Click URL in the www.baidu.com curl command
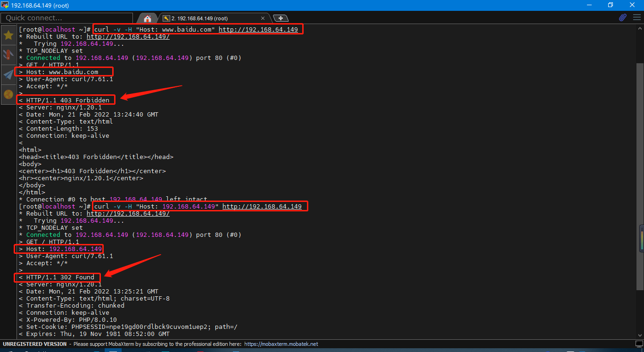644x352 pixels. [x=258, y=29]
